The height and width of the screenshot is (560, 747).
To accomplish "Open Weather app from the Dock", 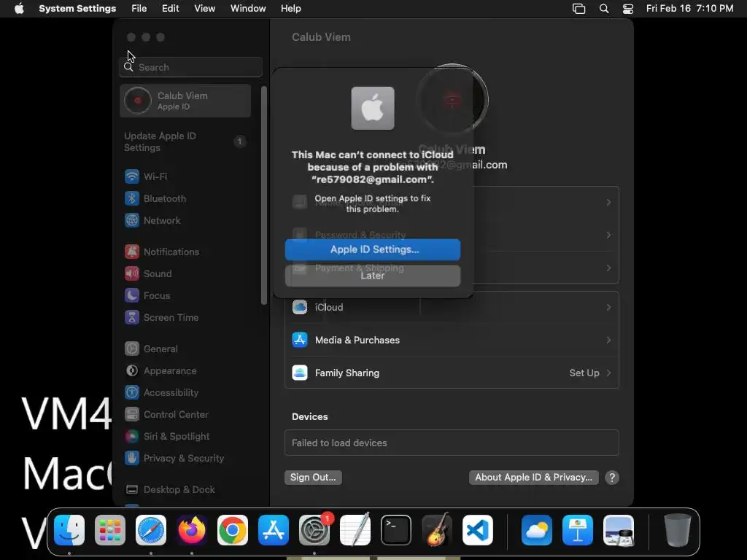I will [537, 530].
